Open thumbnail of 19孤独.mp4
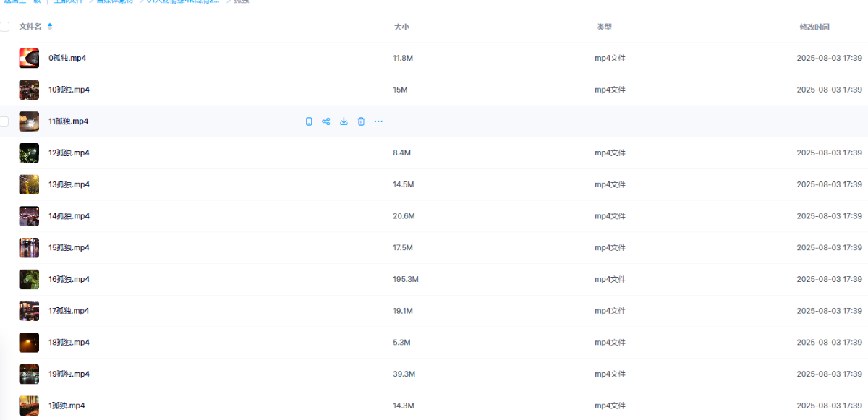This screenshot has height=420, width=868. 29,374
